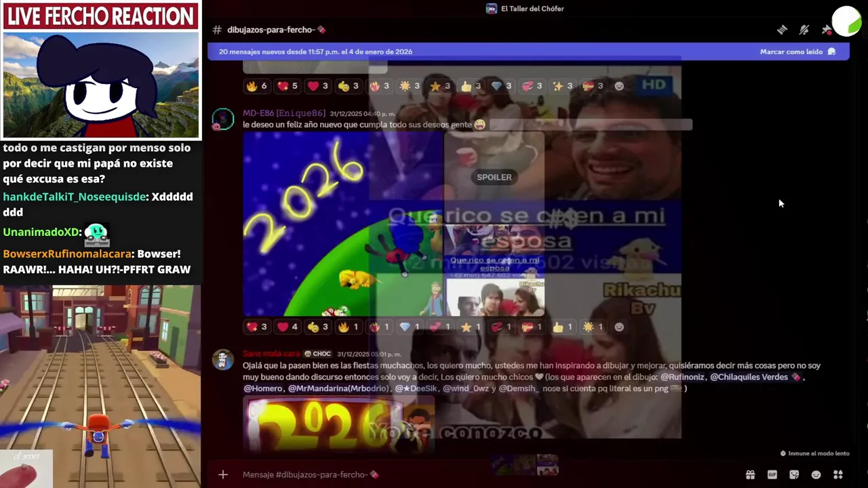Toggle thumbs up reaction with count 3
The height and width of the screenshot is (488, 868).
tap(471, 86)
